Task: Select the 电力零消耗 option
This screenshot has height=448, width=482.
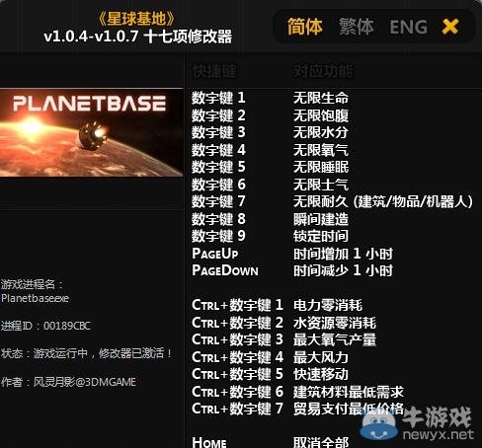Action: point(328,305)
